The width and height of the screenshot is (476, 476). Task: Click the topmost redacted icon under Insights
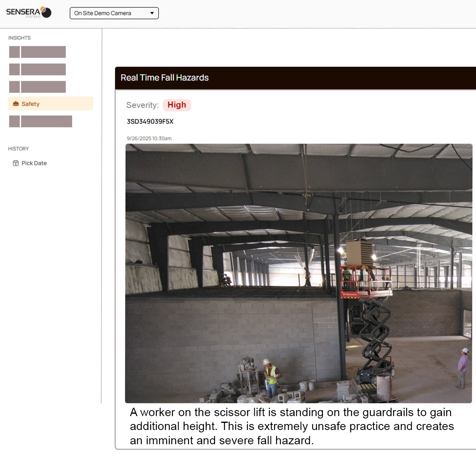(x=14, y=52)
